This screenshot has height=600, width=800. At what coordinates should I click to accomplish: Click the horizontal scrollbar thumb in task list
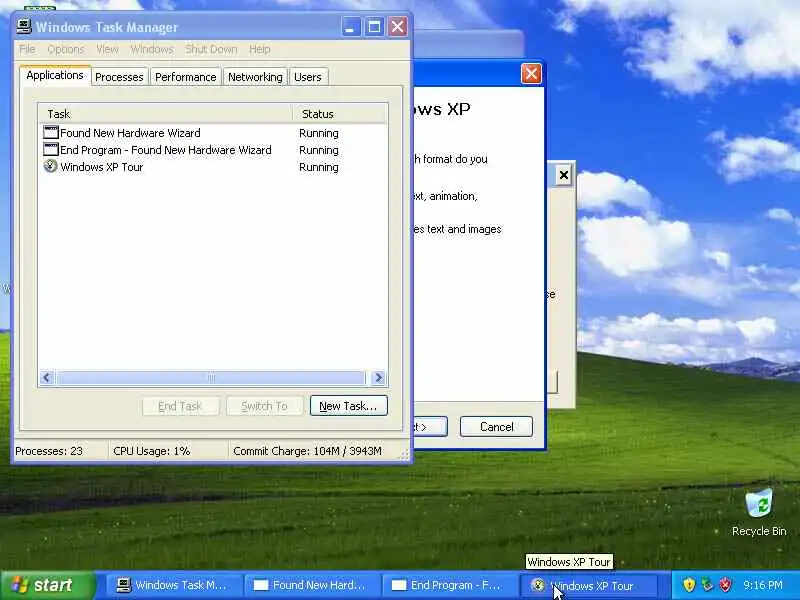point(211,378)
